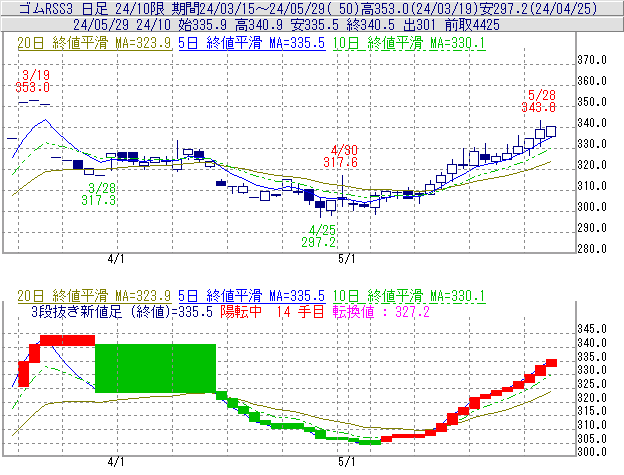
Task: Click the 陽転中 status text
Action: click(241, 311)
